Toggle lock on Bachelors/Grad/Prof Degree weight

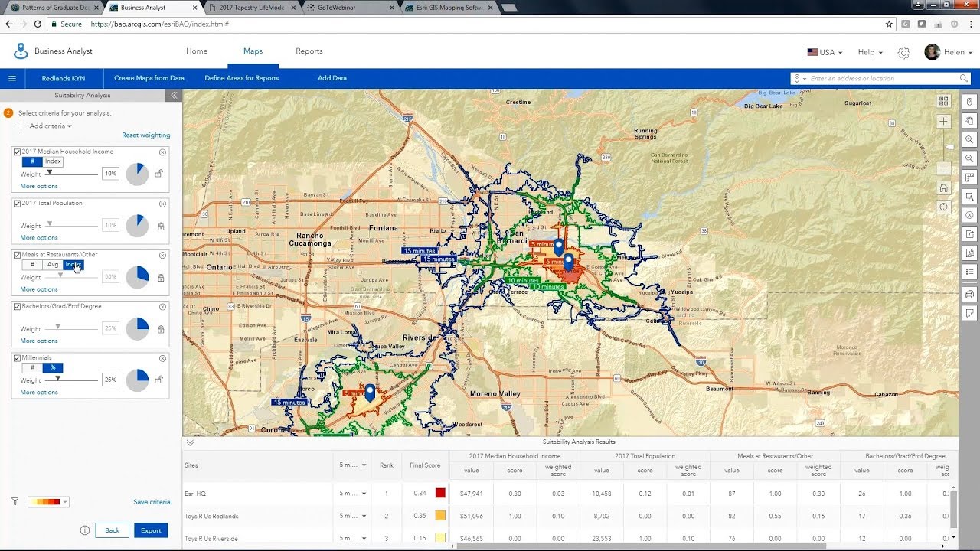[x=161, y=329]
